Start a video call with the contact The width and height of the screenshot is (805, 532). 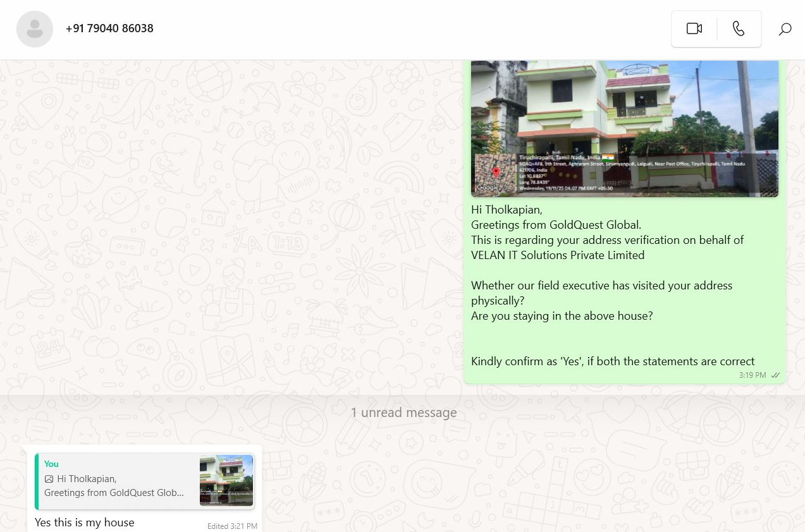pyautogui.click(x=694, y=28)
